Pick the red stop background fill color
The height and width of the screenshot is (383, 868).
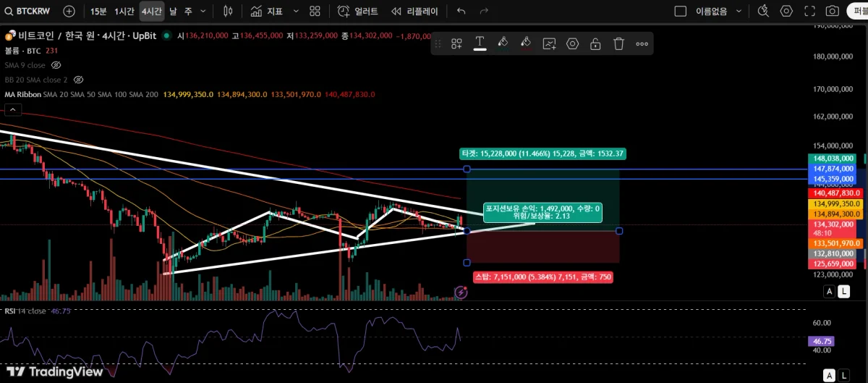pyautogui.click(x=526, y=43)
